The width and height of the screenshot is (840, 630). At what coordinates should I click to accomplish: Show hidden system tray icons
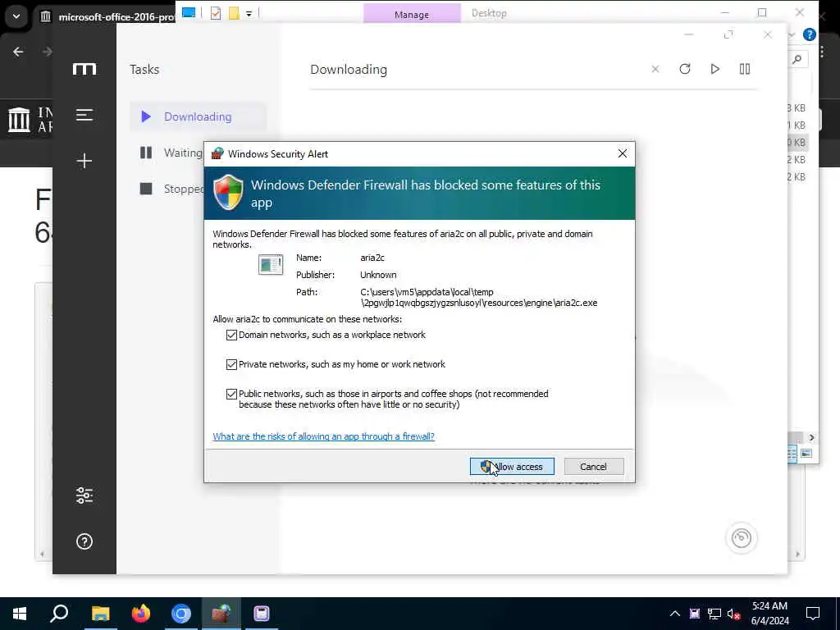pyautogui.click(x=675, y=614)
